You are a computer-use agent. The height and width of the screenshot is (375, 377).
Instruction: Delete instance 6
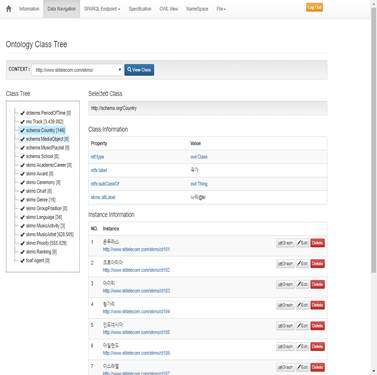click(x=317, y=347)
